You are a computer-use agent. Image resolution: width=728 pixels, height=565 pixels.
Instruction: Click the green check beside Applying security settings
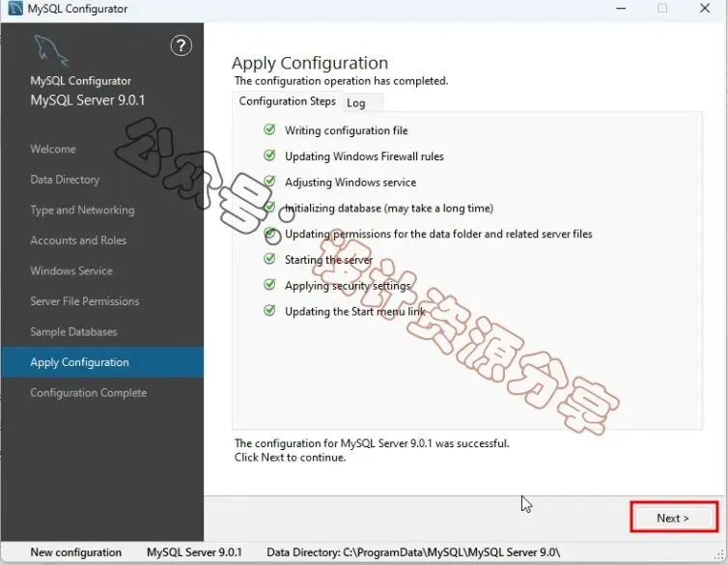tap(269, 285)
